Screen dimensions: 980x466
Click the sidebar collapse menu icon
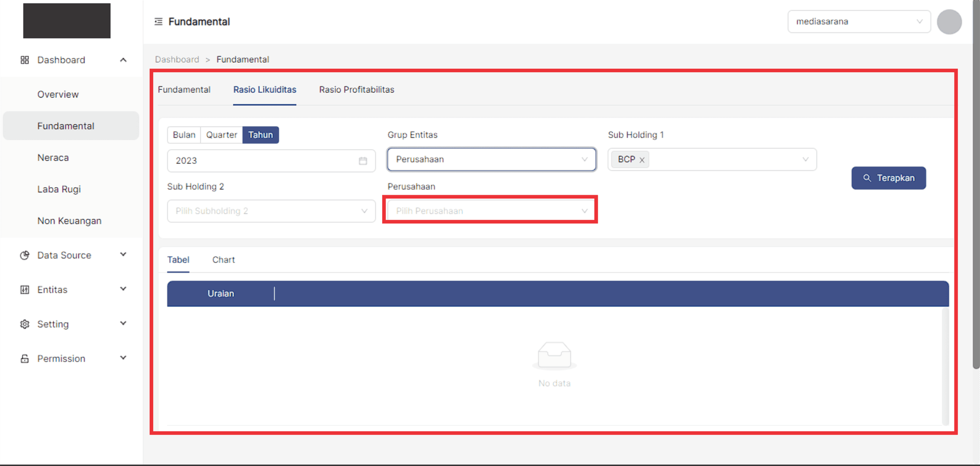pos(158,22)
